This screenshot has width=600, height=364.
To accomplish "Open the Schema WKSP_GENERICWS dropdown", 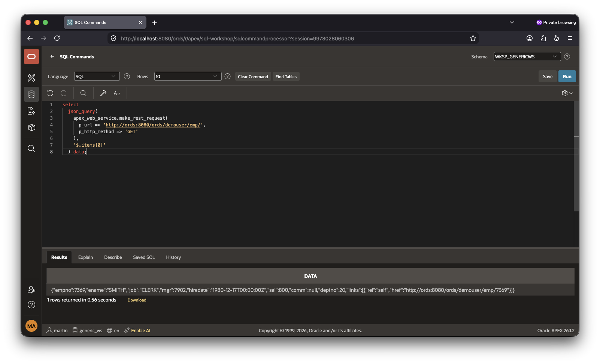I will coord(527,56).
